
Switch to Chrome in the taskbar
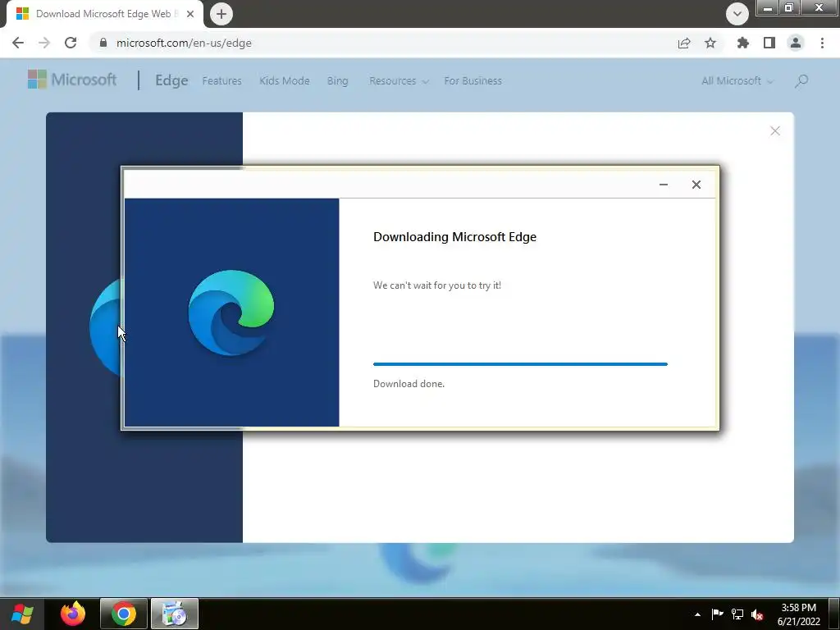124,614
